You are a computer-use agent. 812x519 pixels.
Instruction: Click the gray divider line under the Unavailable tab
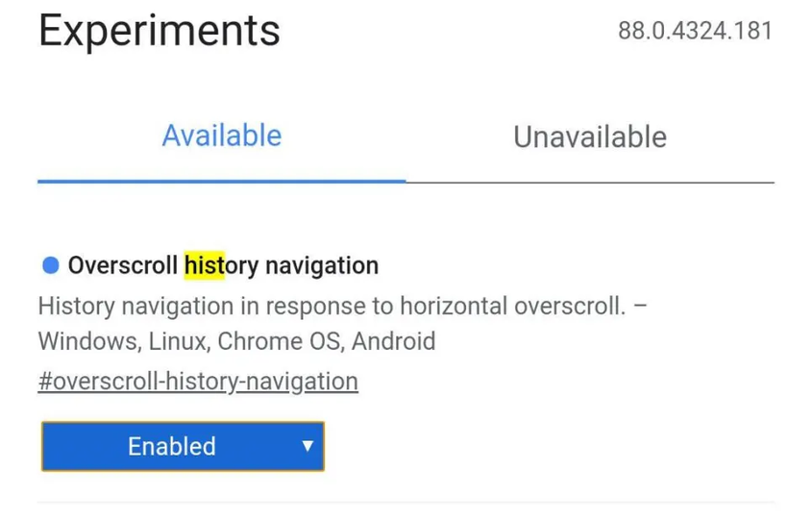(x=590, y=183)
